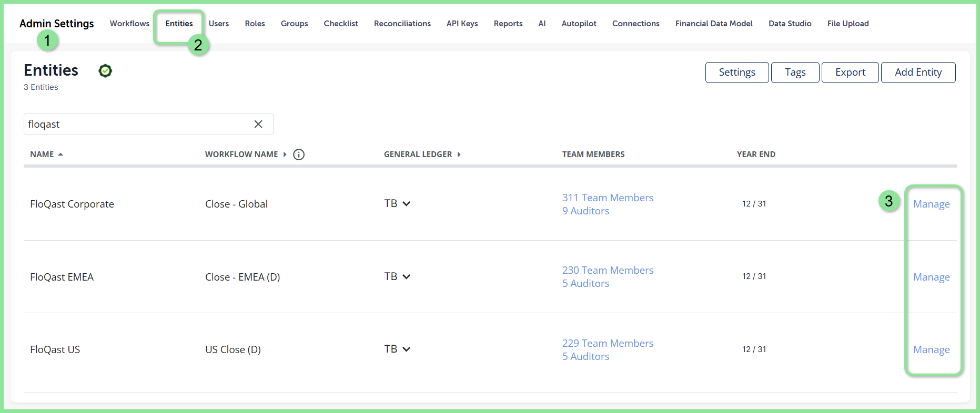Export the entities list
Viewport: 980px width, 413px height.
point(850,73)
